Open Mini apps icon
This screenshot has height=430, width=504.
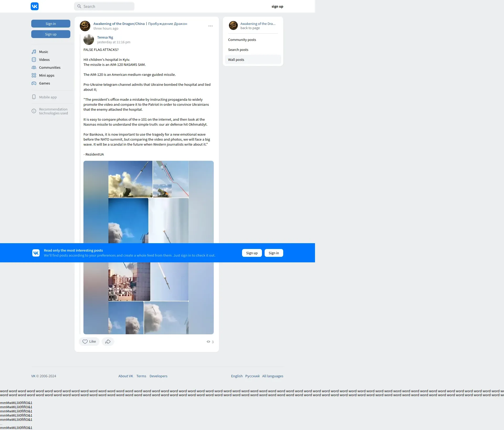[x=34, y=75]
